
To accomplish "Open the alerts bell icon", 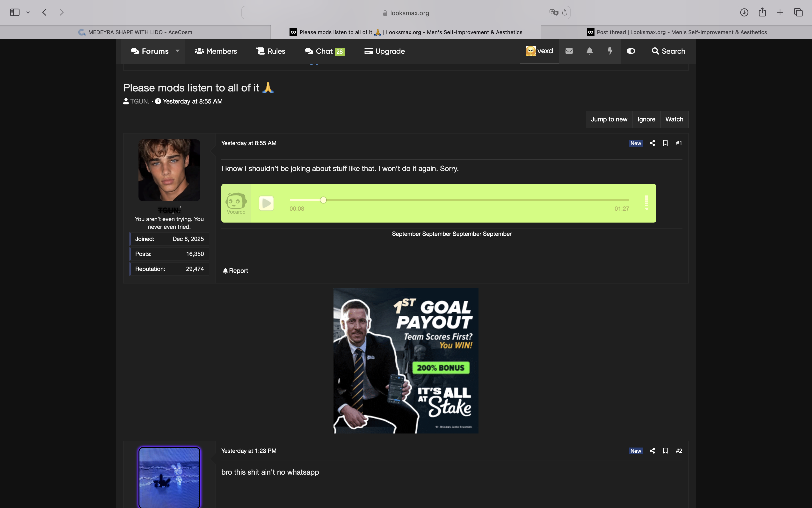I will tap(589, 51).
